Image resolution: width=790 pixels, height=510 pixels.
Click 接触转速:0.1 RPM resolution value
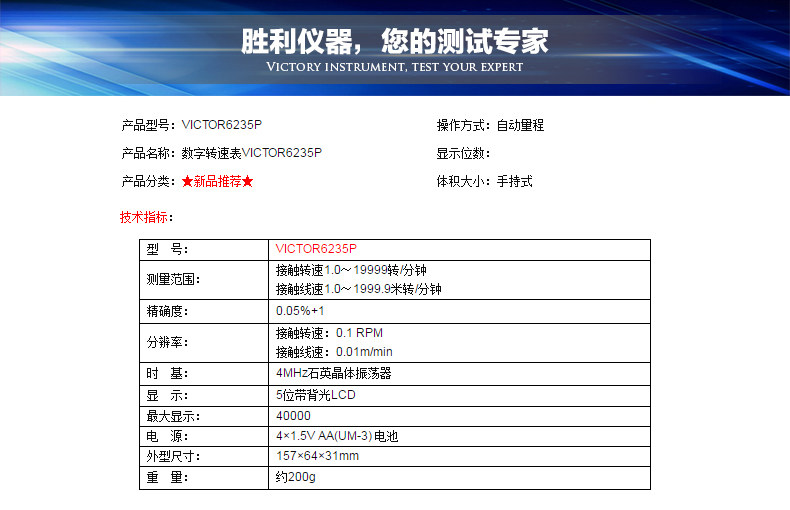point(329,333)
